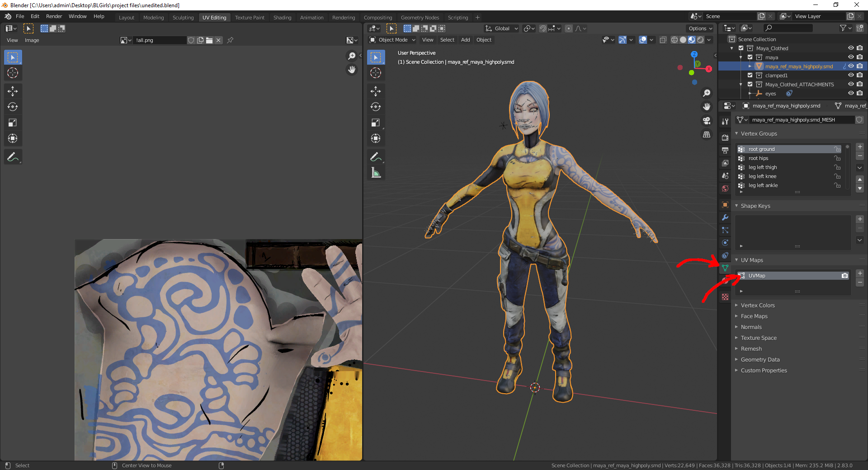Toggle active render for UVMap camera icon

[844, 276]
